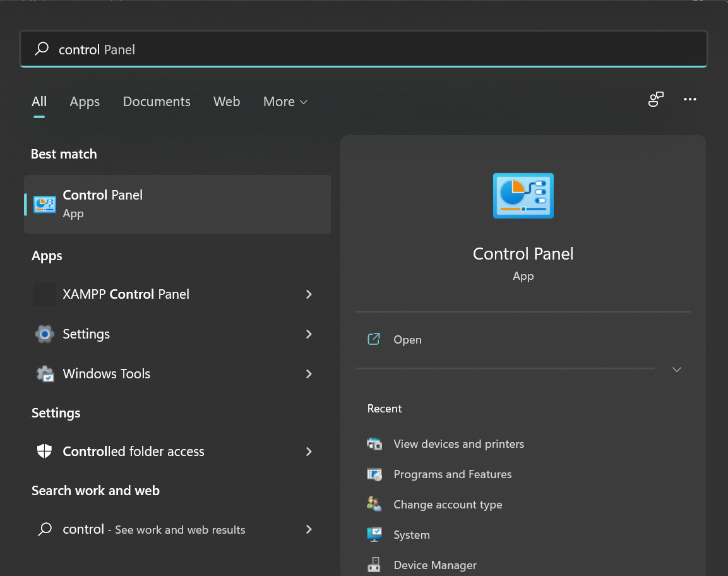Select the Web filter tab

(227, 102)
